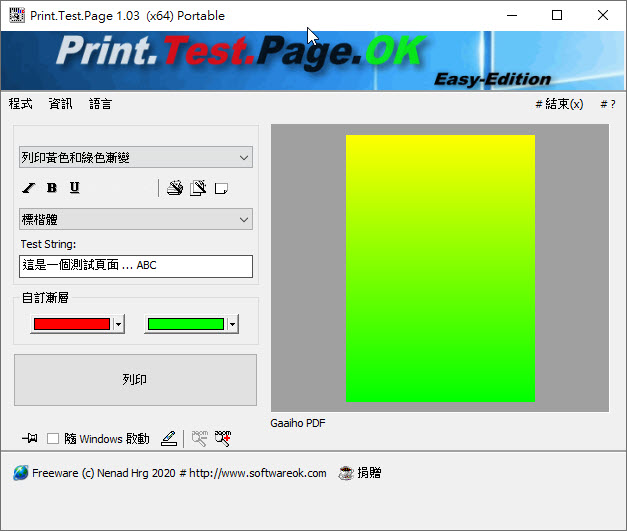Open the 標楷體 font dropdown
627x531 pixels.
tap(136, 219)
